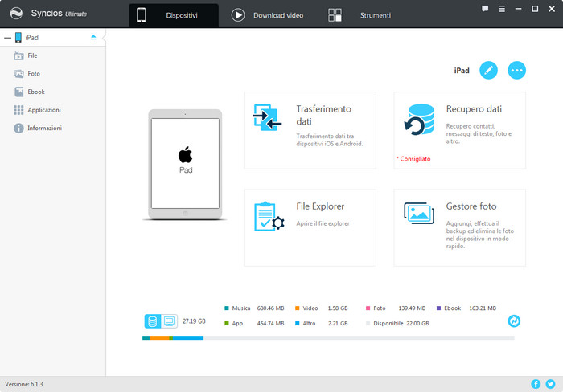Click the Altro 2.21 GB value
This screenshot has width=563, height=392.
click(338, 323)
